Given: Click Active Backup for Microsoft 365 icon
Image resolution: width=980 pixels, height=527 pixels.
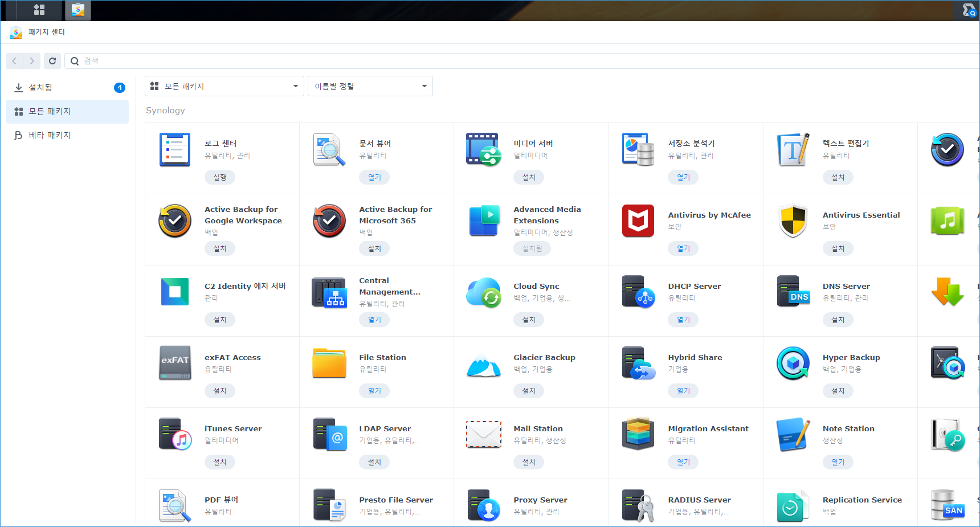Looking at the screenshot, I should tap(329, 221).
